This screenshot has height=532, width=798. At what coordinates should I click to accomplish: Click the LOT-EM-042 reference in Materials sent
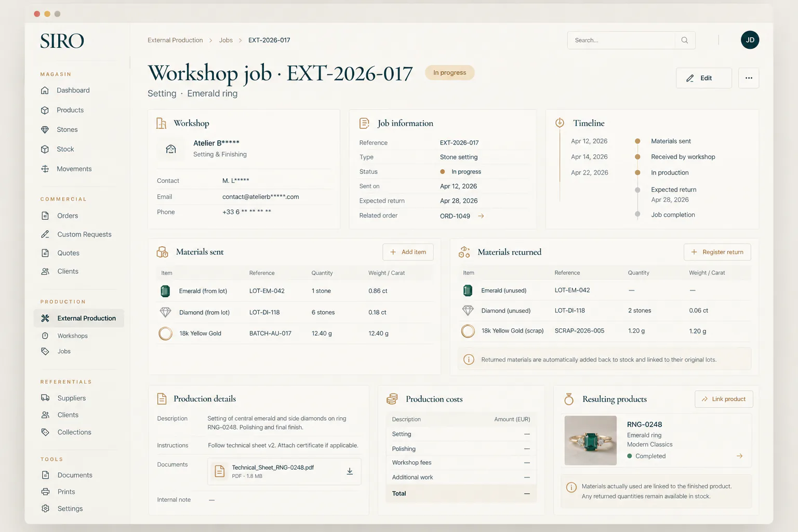(267, 291)
